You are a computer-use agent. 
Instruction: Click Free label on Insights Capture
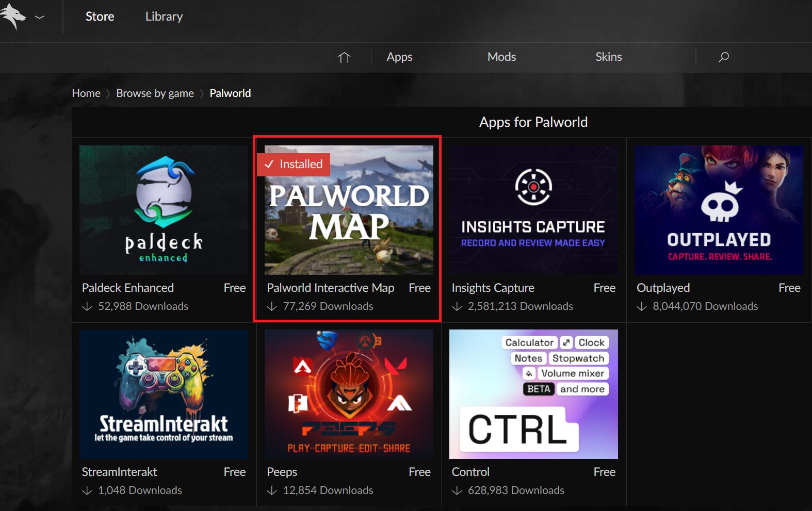click(605, 288)
